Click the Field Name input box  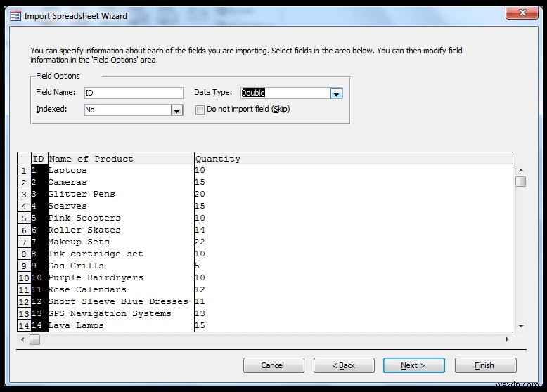134,93
